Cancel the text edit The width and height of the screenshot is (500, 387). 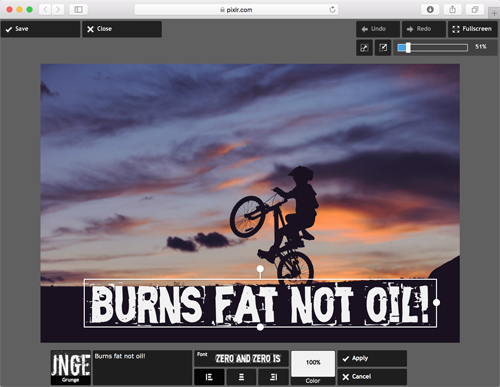(x=372, y=377)
